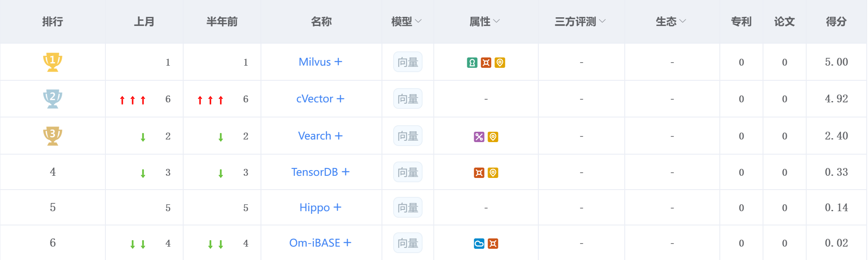Click a red upward arrow in cVector row
This screenshot has width=868, height=260.
click(122, 99)
